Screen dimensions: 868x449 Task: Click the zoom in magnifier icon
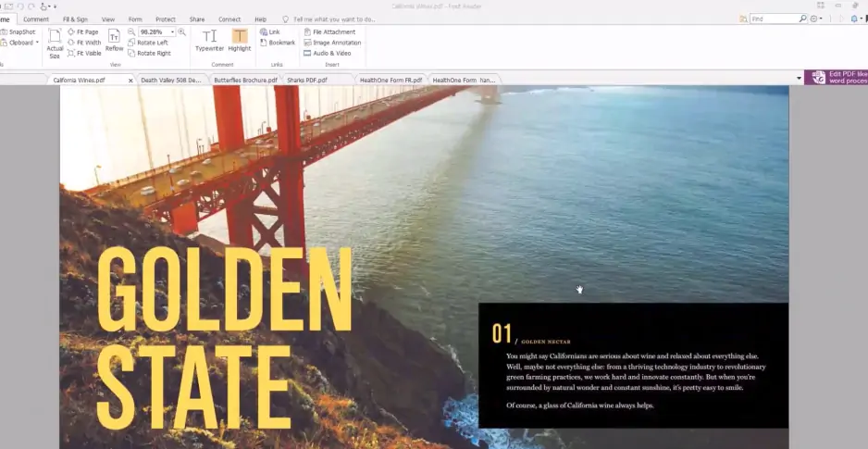pyautogui.click(x=182, y=31)
